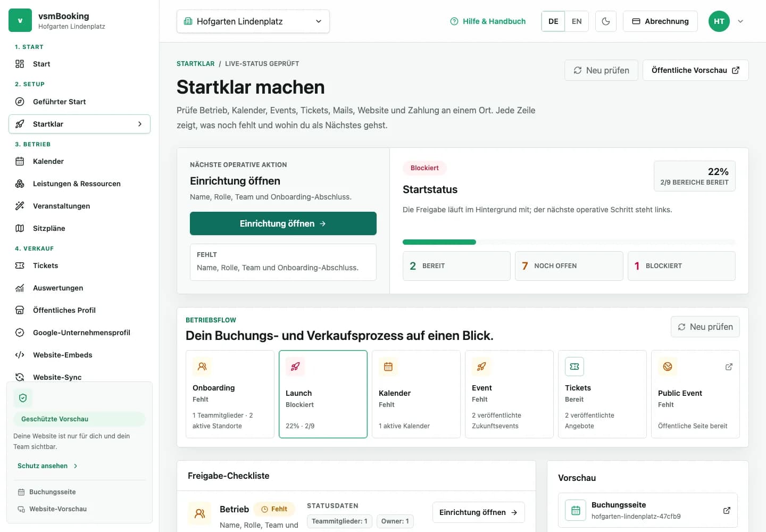766x532 pixels.
Task: Open Öffentliche Vorschau in the header
Action: pos(695,70)
